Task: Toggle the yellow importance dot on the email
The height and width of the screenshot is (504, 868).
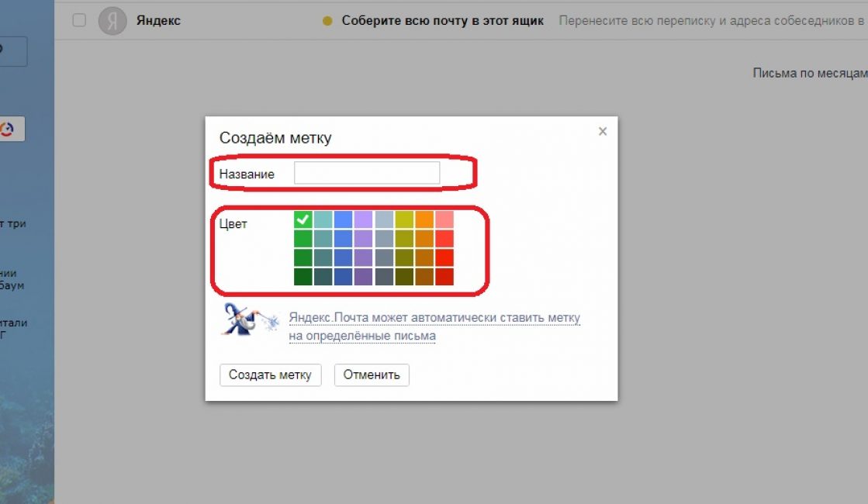Action: coord(327,21)
